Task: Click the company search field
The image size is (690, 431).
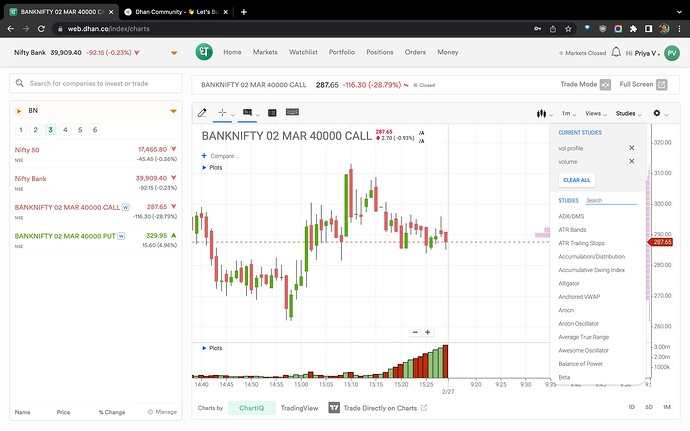Action: 95,83
